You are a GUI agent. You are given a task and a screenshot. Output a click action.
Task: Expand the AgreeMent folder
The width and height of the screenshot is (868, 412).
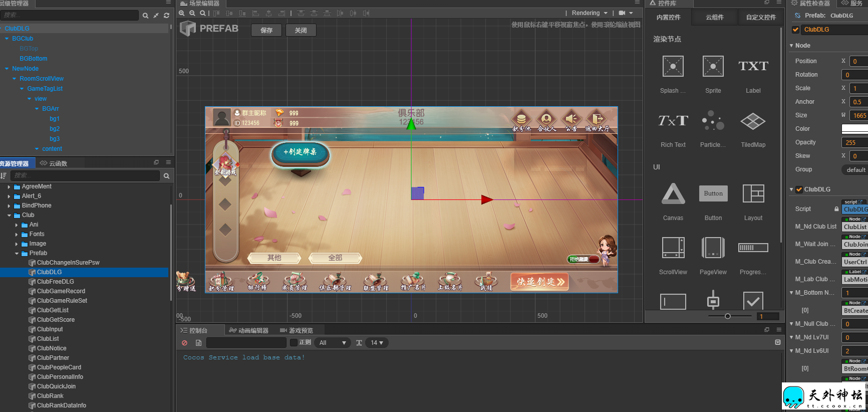(9, 186)
